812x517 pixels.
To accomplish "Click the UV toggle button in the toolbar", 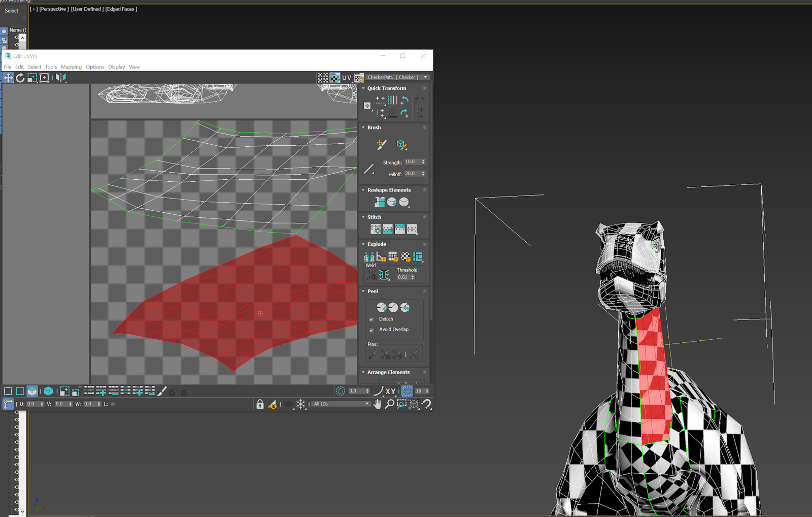I will (346, 77).
